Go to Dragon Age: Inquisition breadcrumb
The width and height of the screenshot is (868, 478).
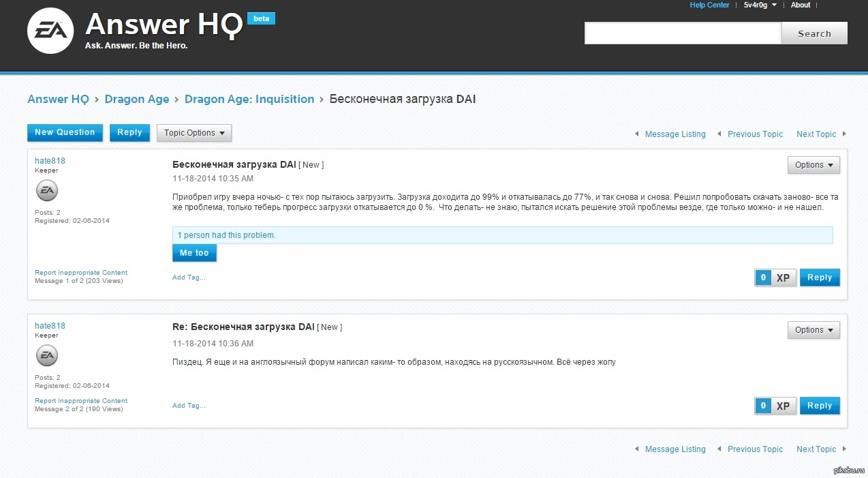click(x=249, y=99)
